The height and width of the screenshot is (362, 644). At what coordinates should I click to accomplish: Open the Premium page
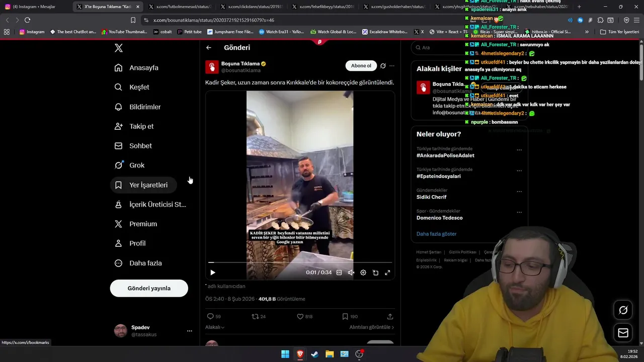tap(136, 224)
